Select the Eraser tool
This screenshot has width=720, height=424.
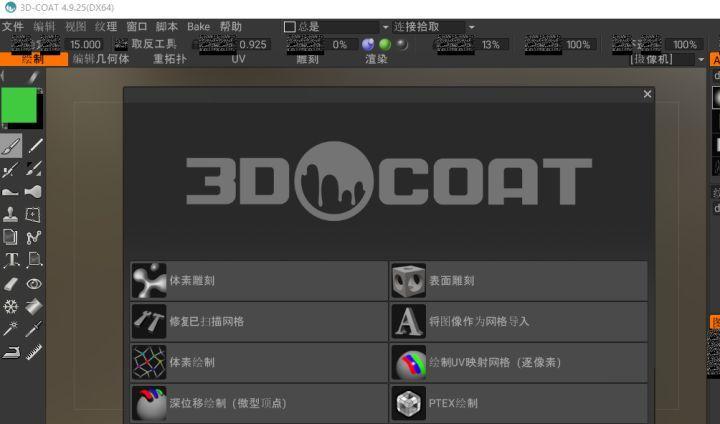(11, 283)
